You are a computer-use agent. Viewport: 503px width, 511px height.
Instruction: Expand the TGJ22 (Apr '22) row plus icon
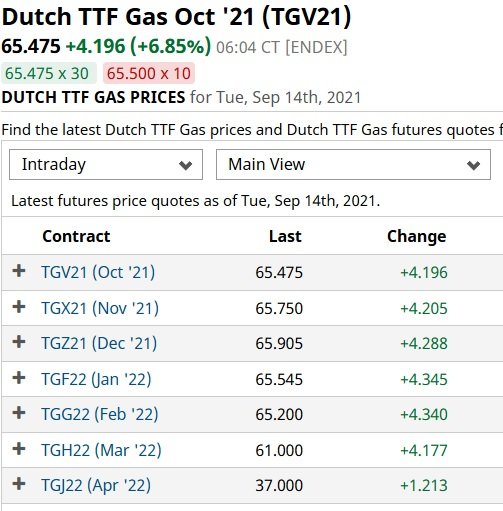tap(19, 484)
